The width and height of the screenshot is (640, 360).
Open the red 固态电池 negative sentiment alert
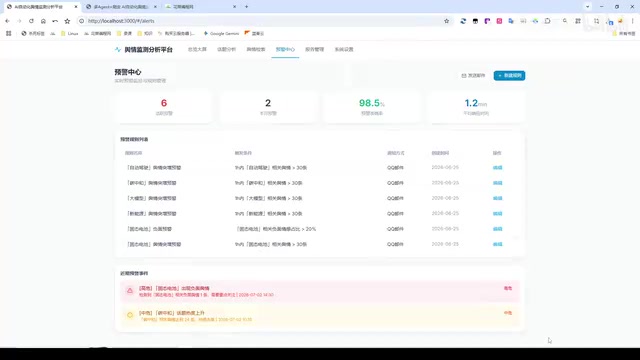(320, 291)
